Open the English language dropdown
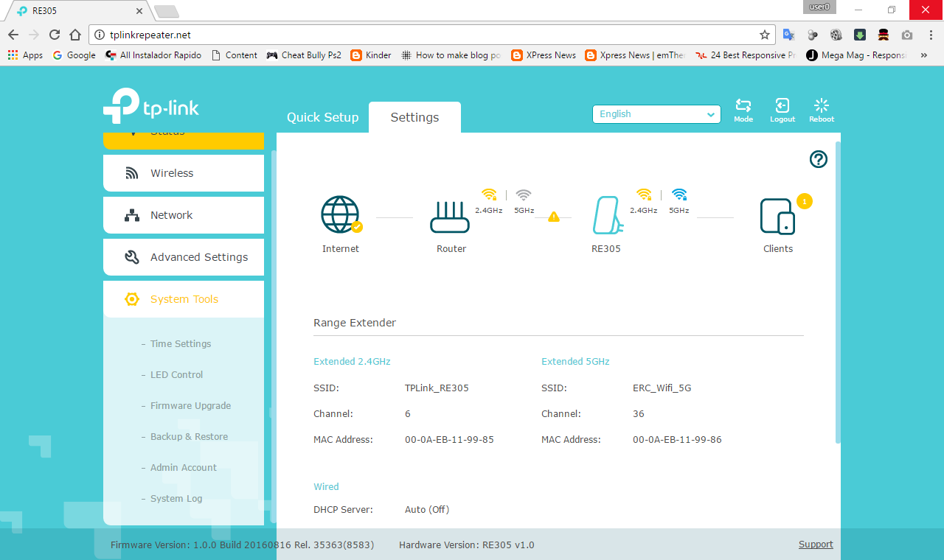 656,114
